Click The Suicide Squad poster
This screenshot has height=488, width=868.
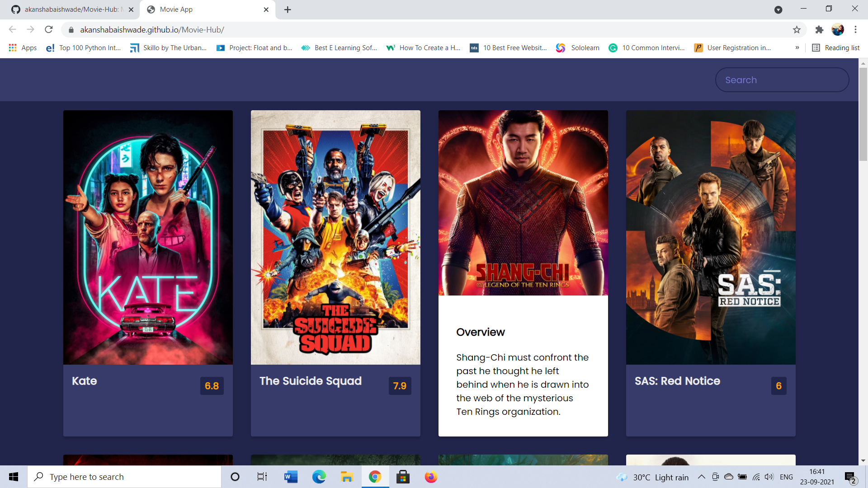click(335, 237)
